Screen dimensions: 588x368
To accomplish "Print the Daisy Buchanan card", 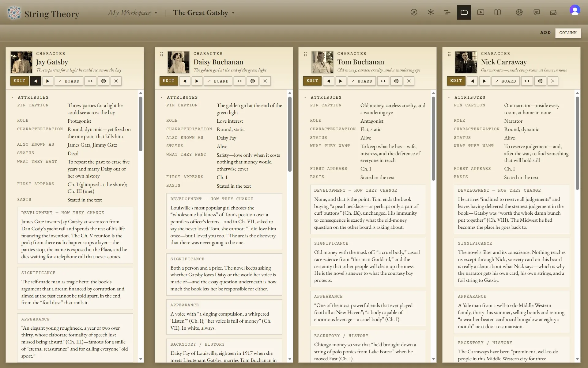I will pyautogui.click(x=253, y=81).
